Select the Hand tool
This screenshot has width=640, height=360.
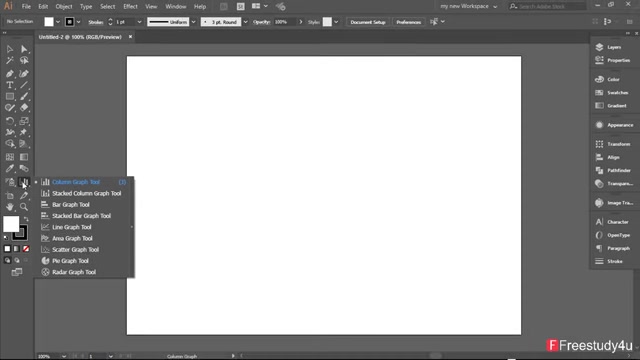[x=10, y=207]
